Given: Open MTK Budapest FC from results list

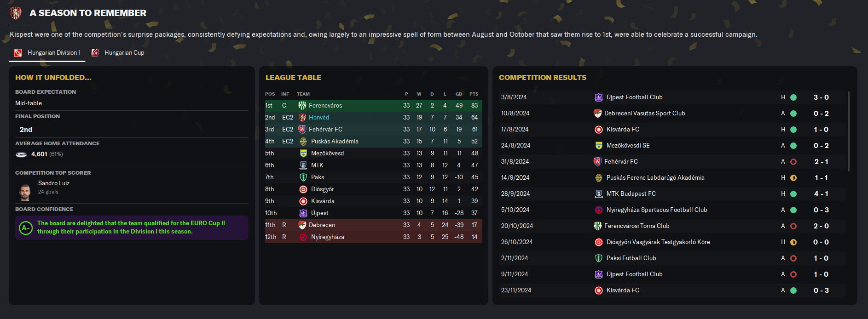Looking at the screenshot, I should tap(631, 194).
